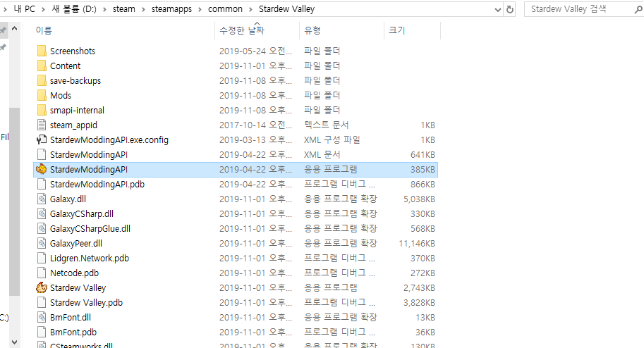Select the StardewModdingAPI.exe.config file icon
Screen dimensions: 644x348
[x=42, y=139]
